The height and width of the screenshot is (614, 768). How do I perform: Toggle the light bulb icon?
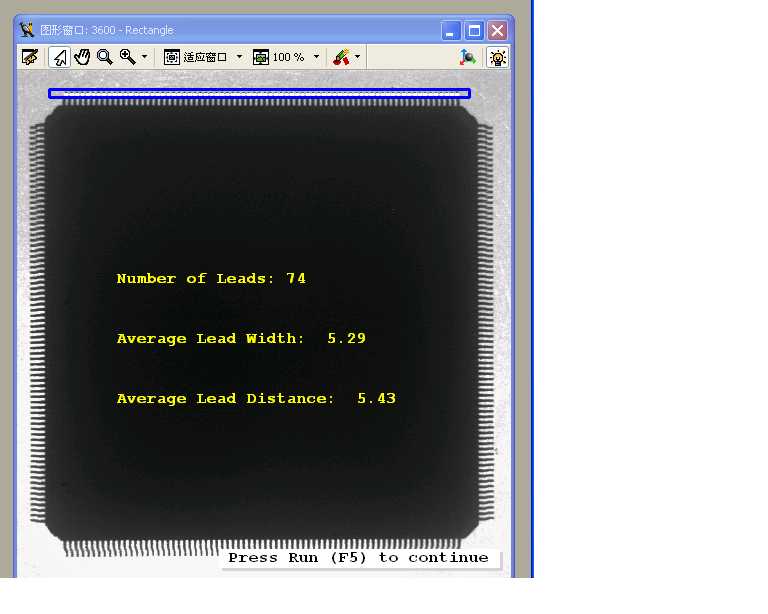click(x=498, y=57)
